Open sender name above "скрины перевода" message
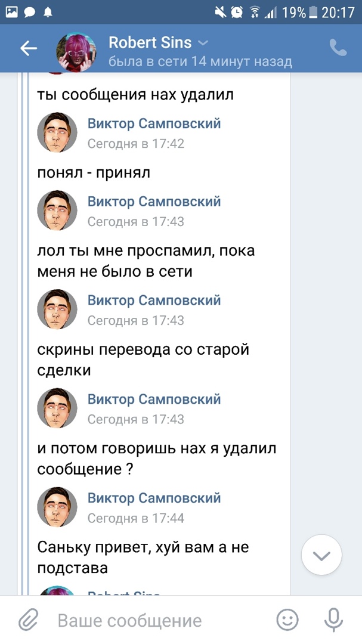Viewport: 362px width, 644px height. (154, 300)
